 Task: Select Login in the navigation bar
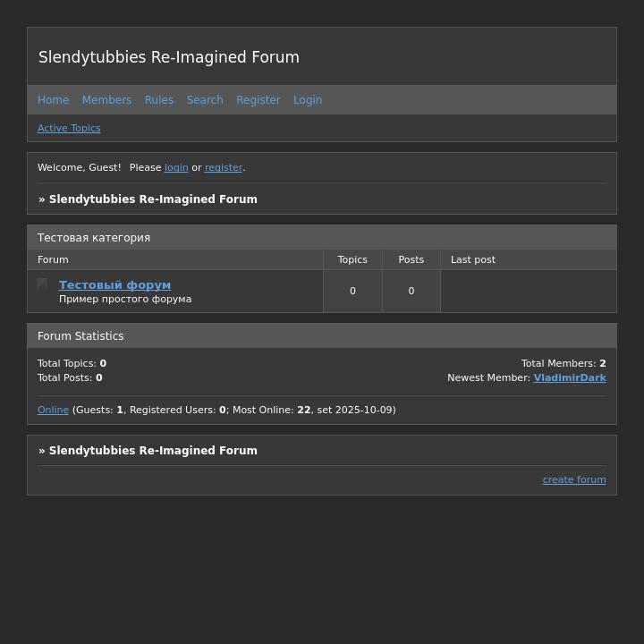(308, 100)
